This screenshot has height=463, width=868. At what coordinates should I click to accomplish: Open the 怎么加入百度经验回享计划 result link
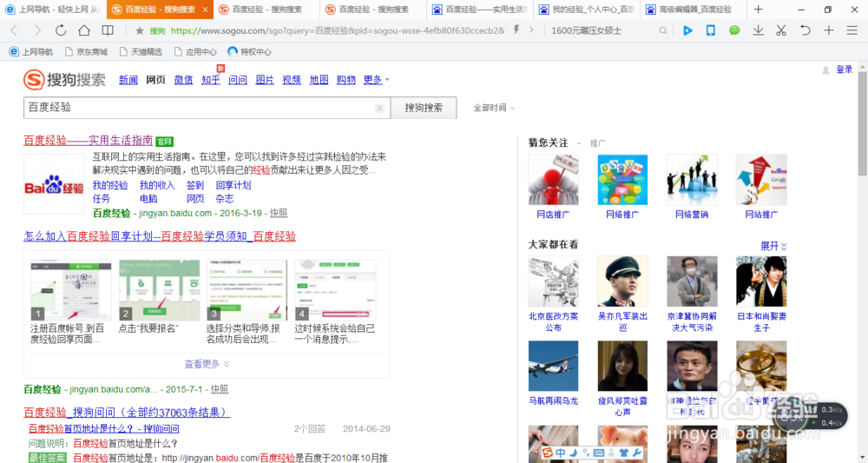coord(160,236)
